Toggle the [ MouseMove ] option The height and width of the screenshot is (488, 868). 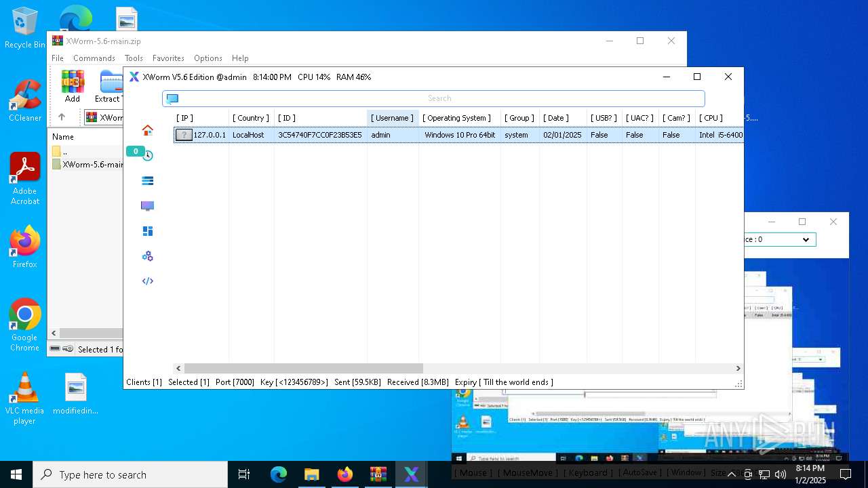pyautogui.click(x=528, y=472)
